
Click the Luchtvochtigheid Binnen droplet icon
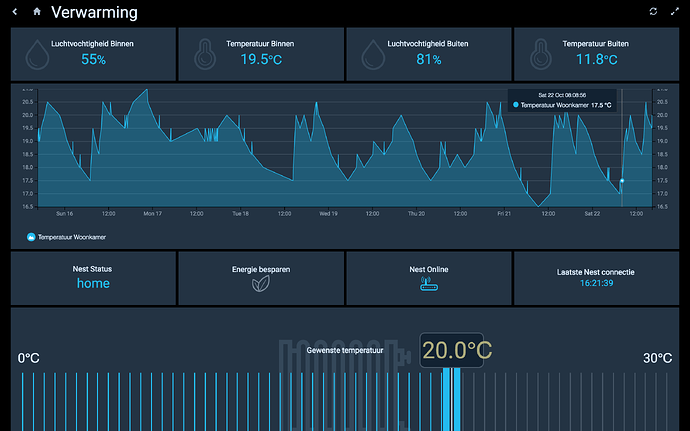click(x=37, y=55)
